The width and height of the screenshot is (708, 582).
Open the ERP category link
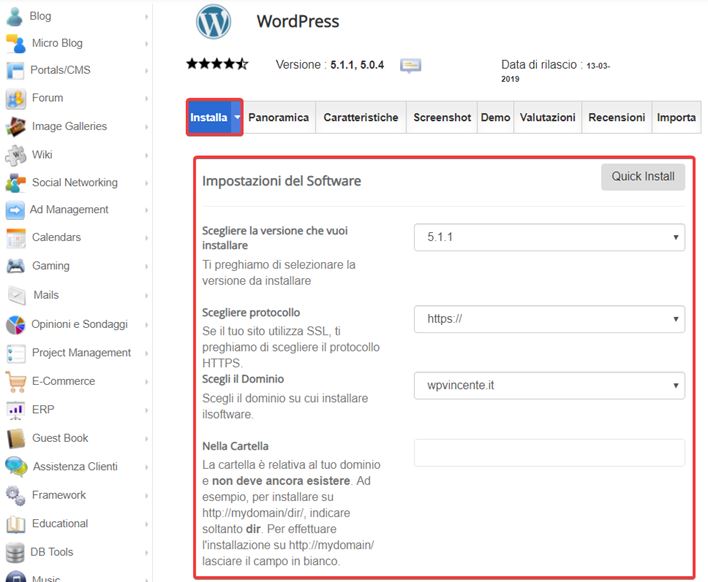[43, 410]
